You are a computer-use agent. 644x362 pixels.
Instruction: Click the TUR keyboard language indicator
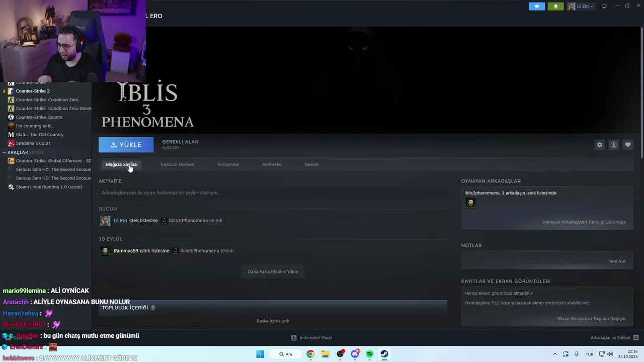pyautogui.click(x=589, y=354)
